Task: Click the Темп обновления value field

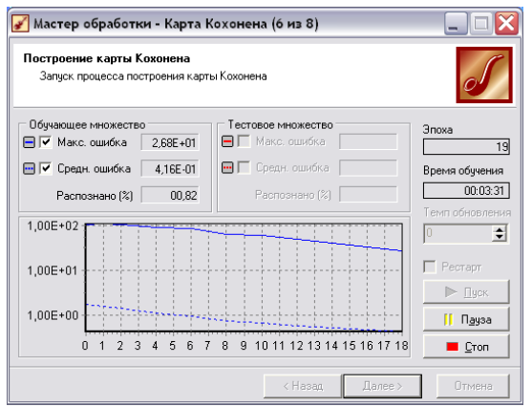Action: pyautogui.click(x=458, y=233)
